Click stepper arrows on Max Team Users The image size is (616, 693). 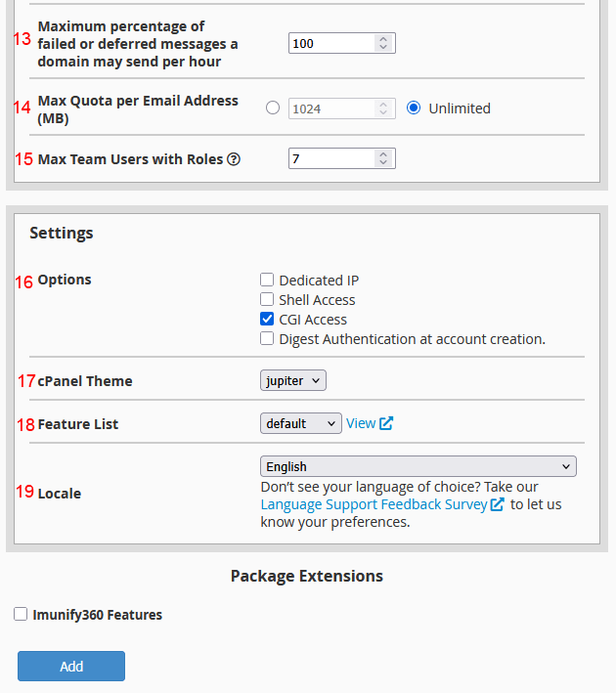tap(383, 158)
